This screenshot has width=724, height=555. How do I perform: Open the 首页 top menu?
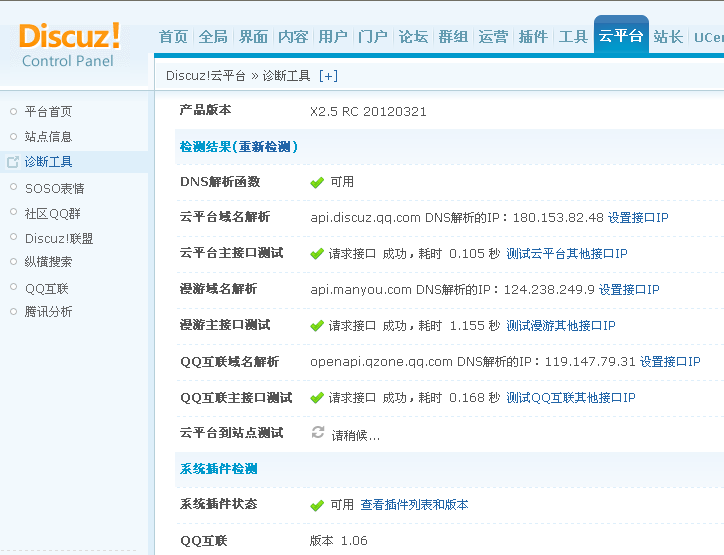pyautogui.click(x=173, y=36)
